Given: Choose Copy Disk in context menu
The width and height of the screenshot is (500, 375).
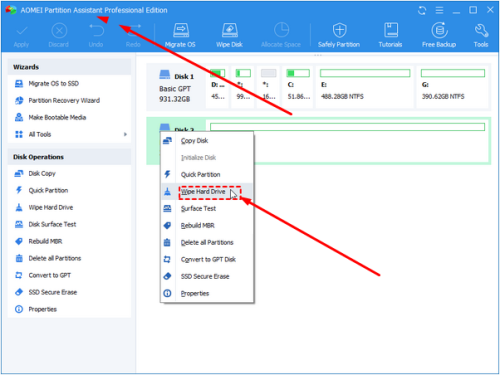Looking at the screenshot, I should [207, 141].
